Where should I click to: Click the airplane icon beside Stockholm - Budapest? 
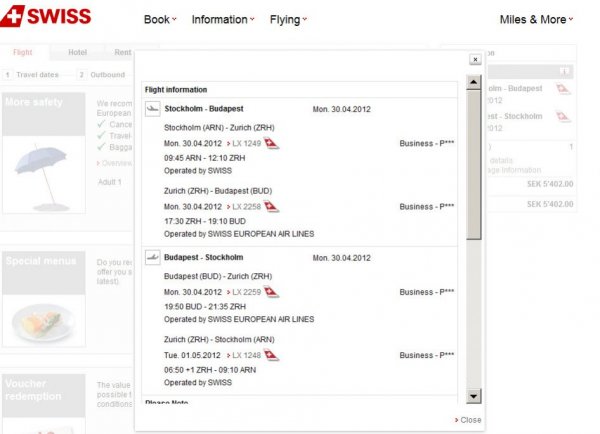pos(153,108)
